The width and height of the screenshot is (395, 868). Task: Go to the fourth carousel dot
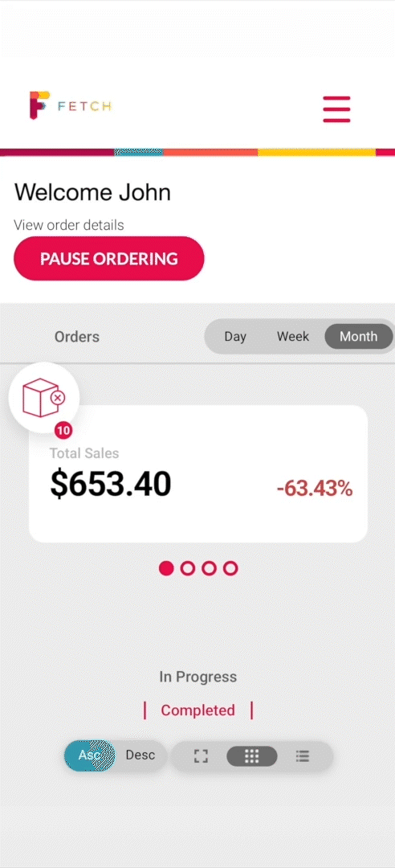pos(230,568)
